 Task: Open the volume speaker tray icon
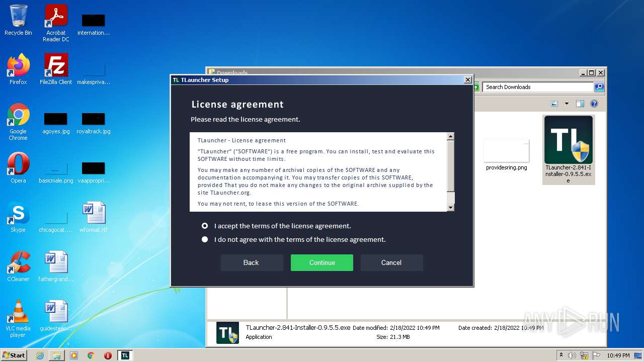click(x=572, y=355)
